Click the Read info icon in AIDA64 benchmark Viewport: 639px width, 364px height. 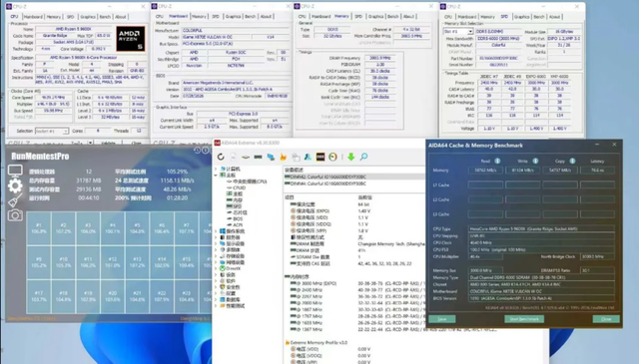click(497, 161)
